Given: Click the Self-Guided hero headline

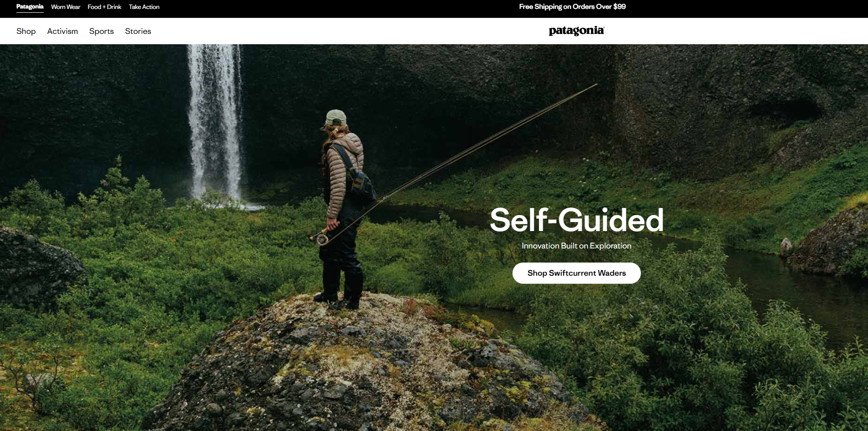Looking at the screenshot, I should 576,220.
